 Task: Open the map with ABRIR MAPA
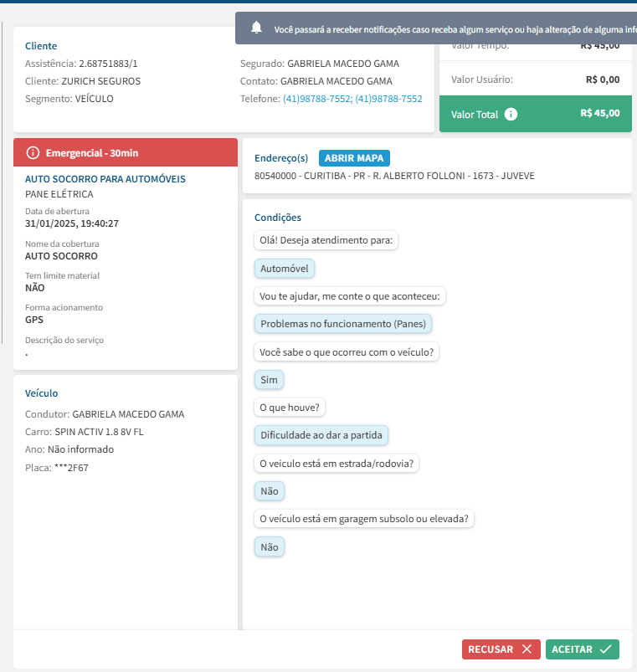point(354,158)
